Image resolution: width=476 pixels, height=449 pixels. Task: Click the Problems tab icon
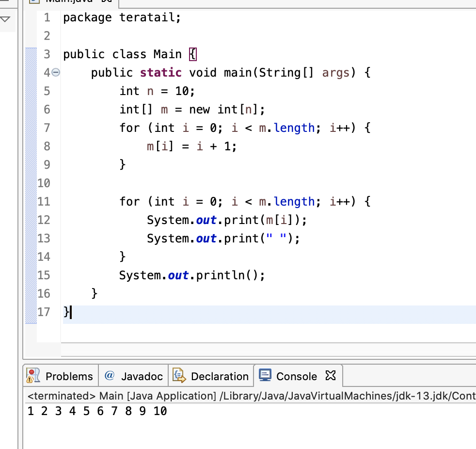(x=33, y=375)
